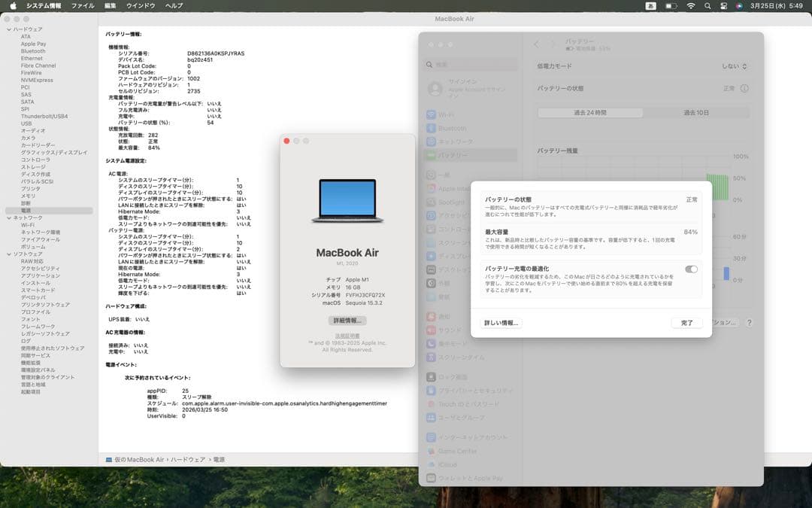Click the 充放電回数 value 282
Screen dimensions: 812x508
click(153, 135)
